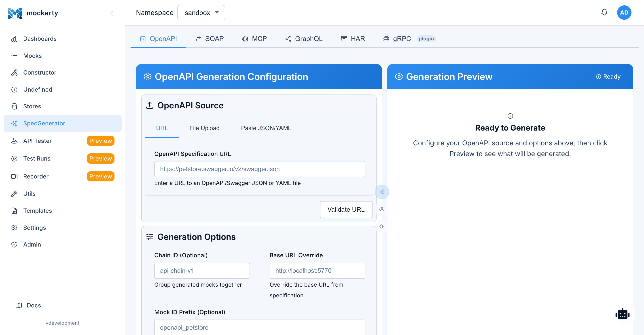Click the Docs book icon

tap(19, 305)
